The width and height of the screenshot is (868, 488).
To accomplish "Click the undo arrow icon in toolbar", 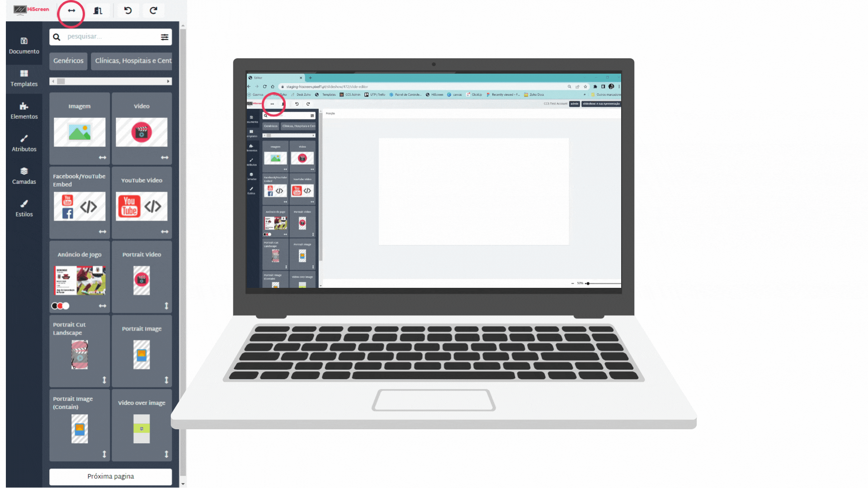I will (x=127, y=10).
